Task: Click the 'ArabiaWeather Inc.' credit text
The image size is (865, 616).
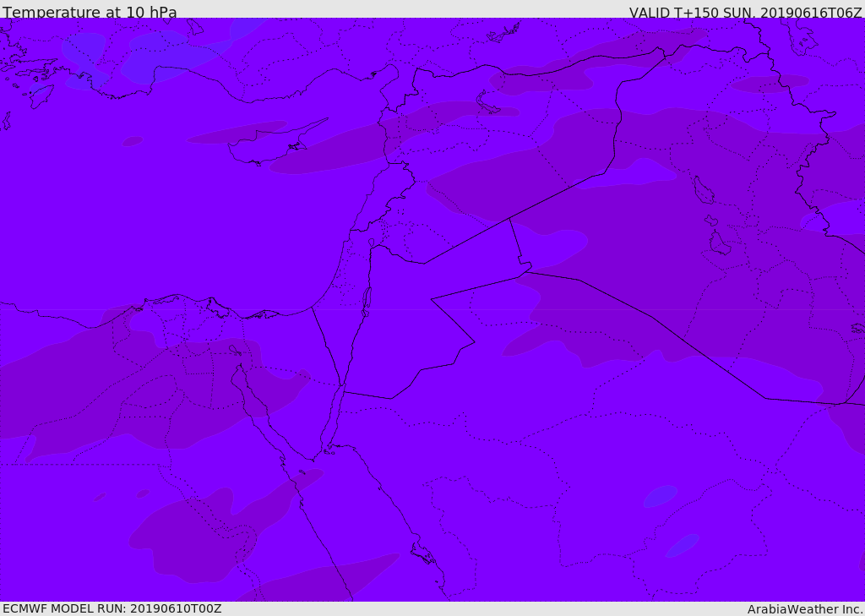Action: click(805, 609)
